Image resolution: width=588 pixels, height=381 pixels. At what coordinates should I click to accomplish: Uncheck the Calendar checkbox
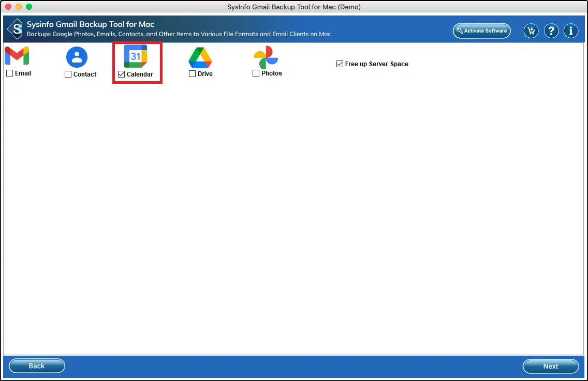pos(121,74)
